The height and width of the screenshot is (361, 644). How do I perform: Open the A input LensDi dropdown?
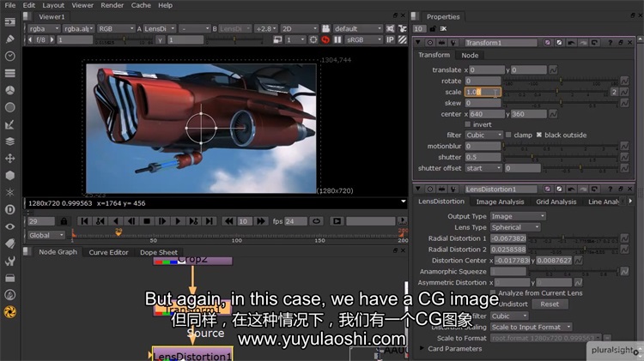coord(160,28)
